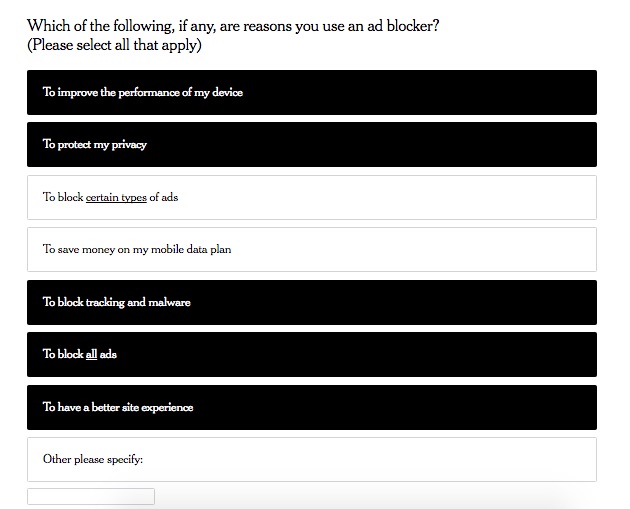Click the text field below Other please specify
Screen dimensions: 630x509
(x=91, y=496)
